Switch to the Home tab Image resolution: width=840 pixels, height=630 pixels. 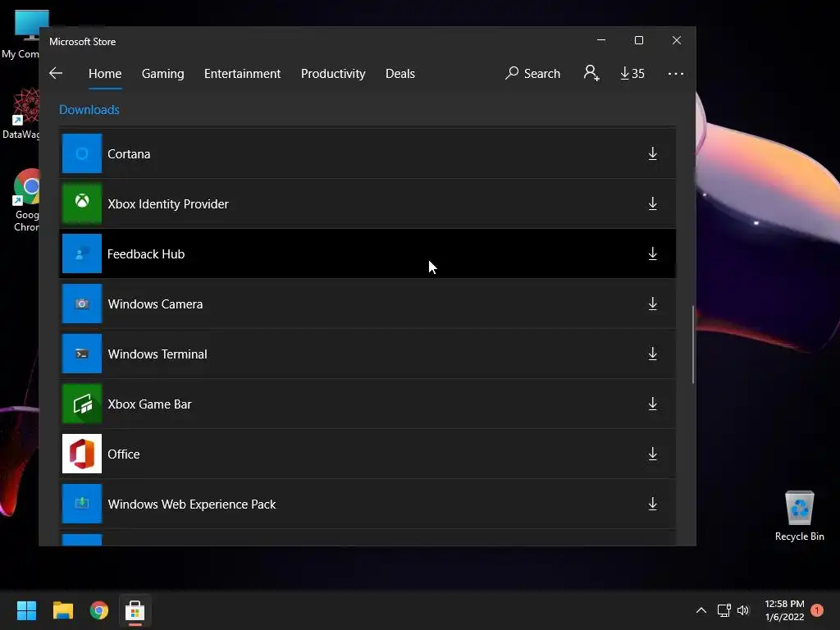point(105,73)
